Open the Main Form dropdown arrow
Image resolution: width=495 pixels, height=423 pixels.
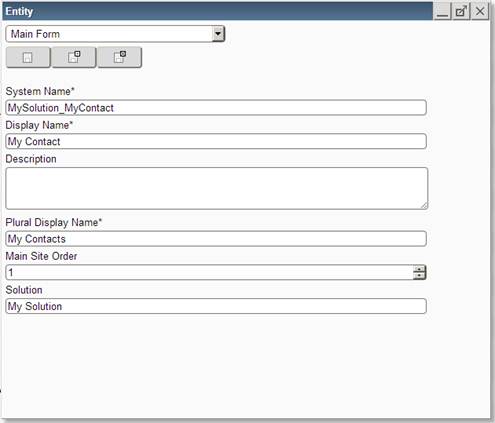tap(218, 34)
